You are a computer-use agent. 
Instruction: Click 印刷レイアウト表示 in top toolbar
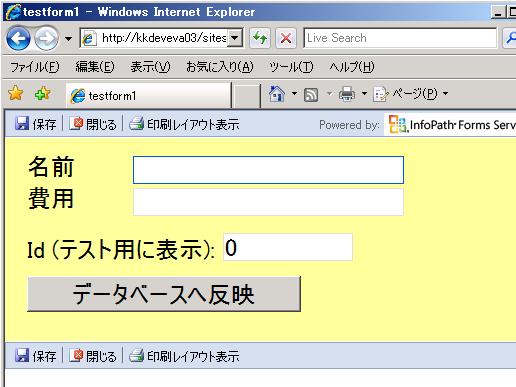184,124
